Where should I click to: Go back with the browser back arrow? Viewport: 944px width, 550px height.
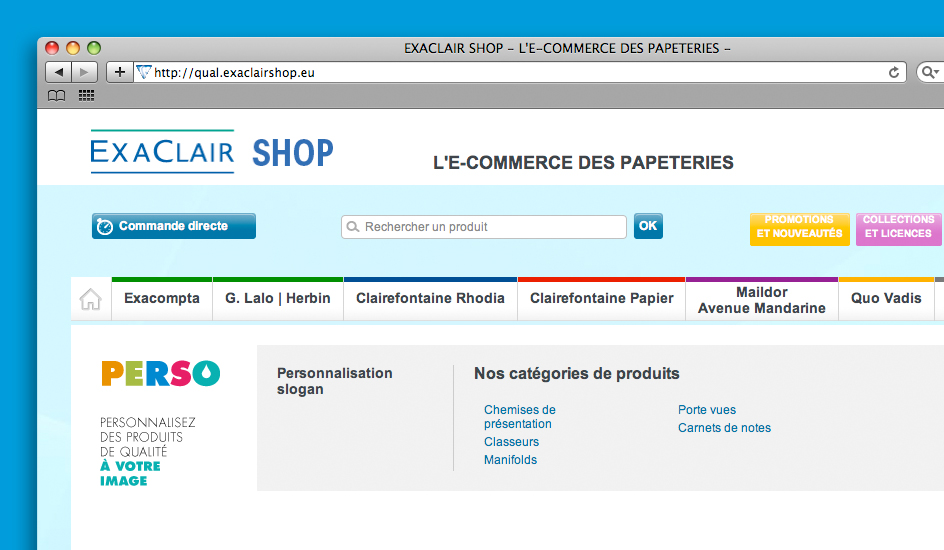tap(58, 72)
